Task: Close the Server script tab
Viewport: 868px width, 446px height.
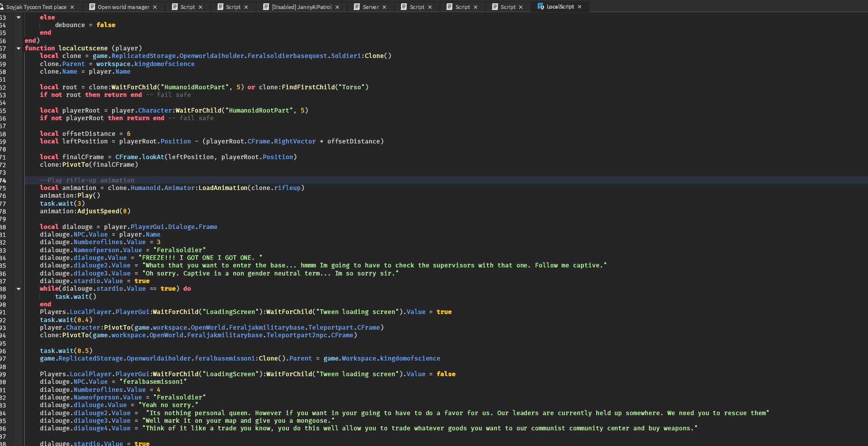Action: tap(384, 7)
